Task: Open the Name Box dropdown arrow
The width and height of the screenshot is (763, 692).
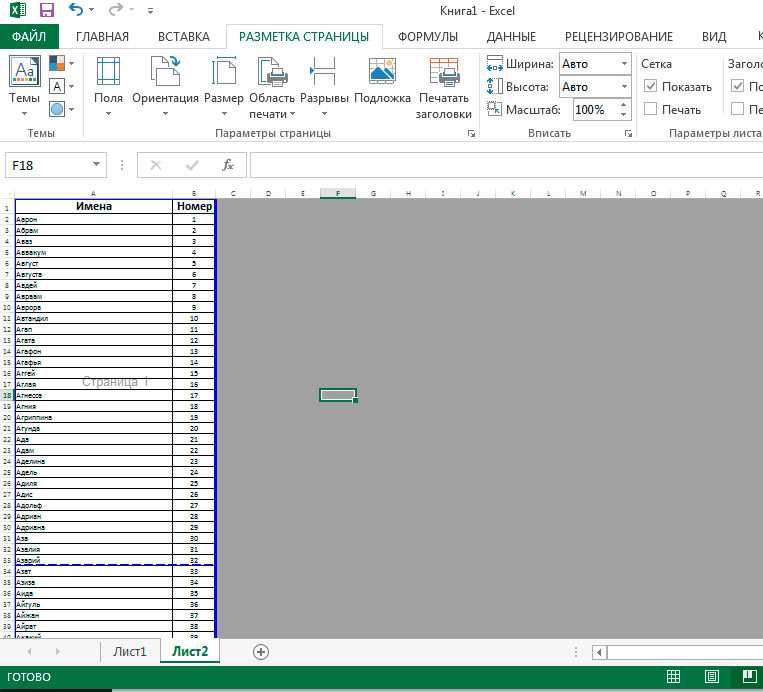Action: coord(96,164)
